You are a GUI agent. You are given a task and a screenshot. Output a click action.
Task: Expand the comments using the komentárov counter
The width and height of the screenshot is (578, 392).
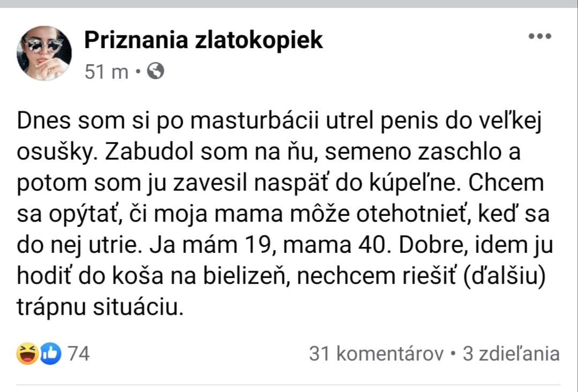click(377, 354)
